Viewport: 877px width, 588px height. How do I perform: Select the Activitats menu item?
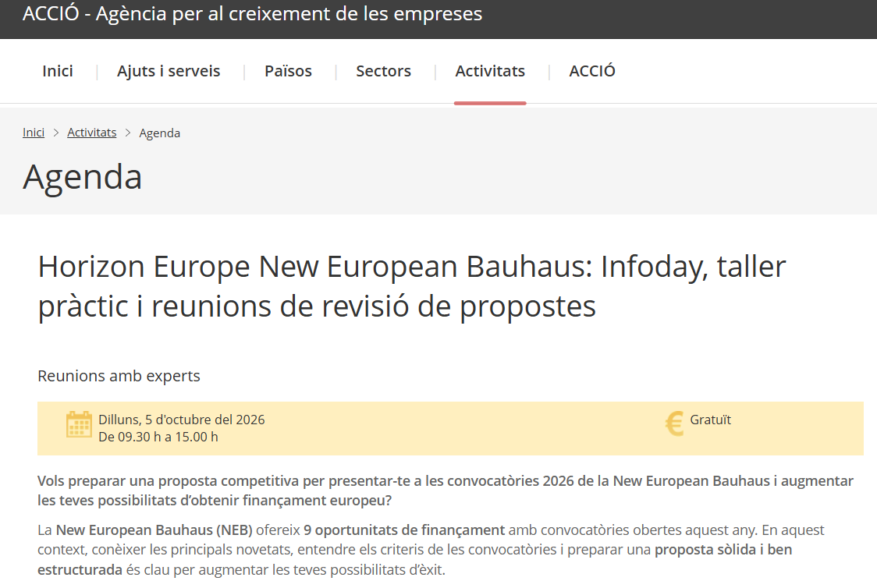(x=490, y=71)
